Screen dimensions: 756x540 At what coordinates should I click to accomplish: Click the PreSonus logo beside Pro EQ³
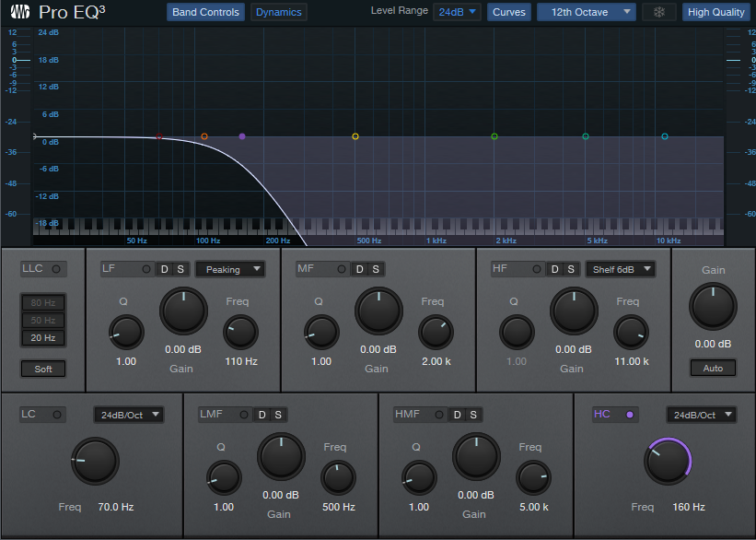[20, 12]
